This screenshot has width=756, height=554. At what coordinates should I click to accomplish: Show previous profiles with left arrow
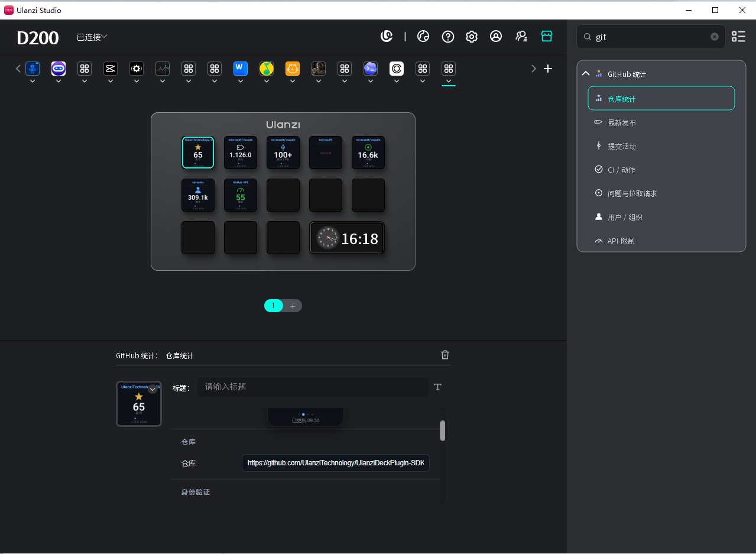[18, 69]
